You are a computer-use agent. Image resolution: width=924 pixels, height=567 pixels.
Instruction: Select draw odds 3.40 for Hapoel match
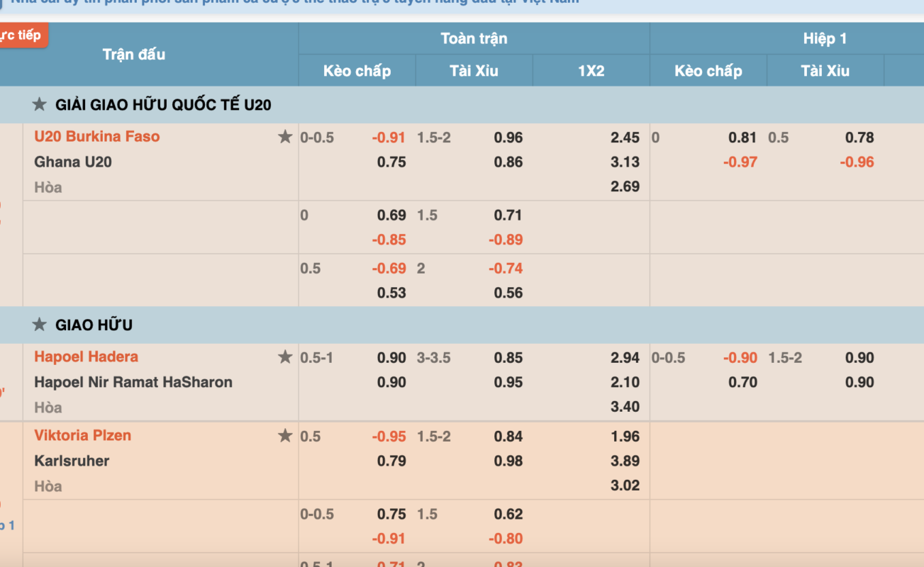point(625,408)
